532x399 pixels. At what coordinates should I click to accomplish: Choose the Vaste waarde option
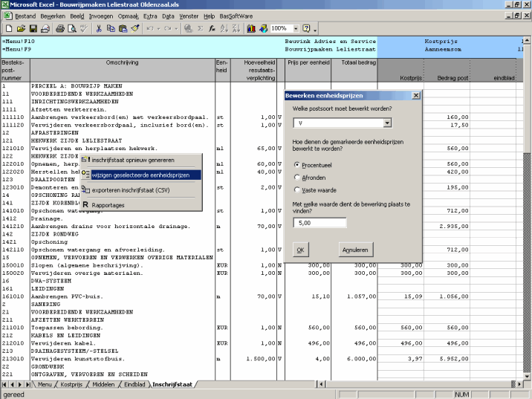click(298, 190)
